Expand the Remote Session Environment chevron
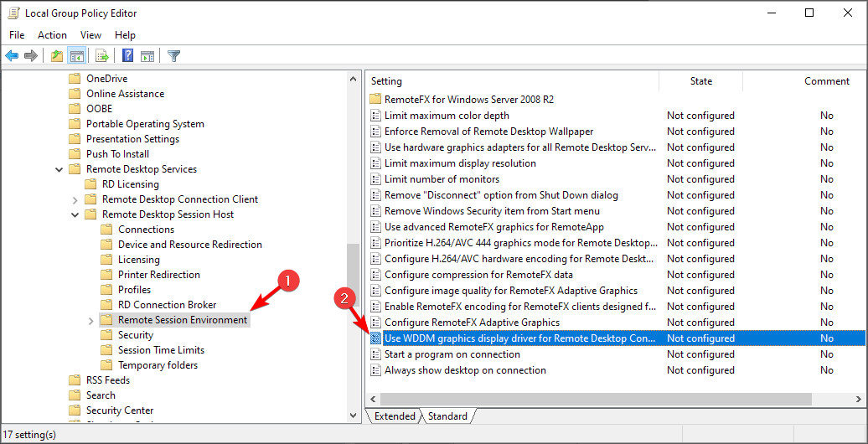 point(90,320)
